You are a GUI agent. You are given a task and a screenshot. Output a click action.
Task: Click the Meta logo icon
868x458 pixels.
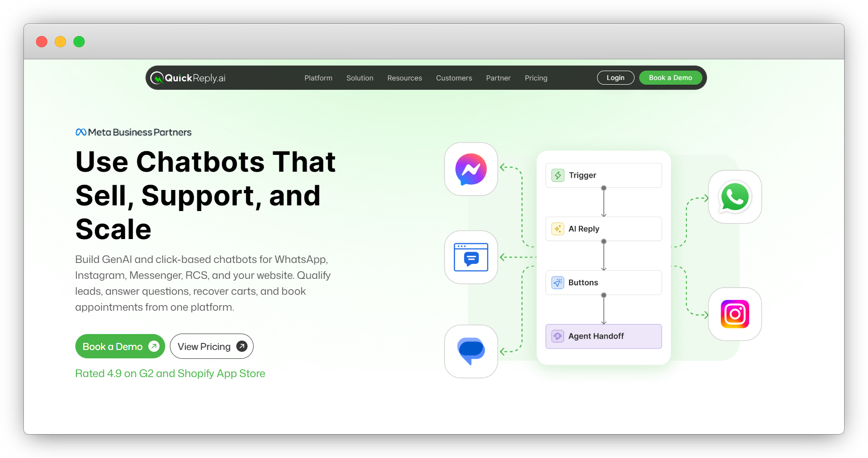click(x=81, y=132)
